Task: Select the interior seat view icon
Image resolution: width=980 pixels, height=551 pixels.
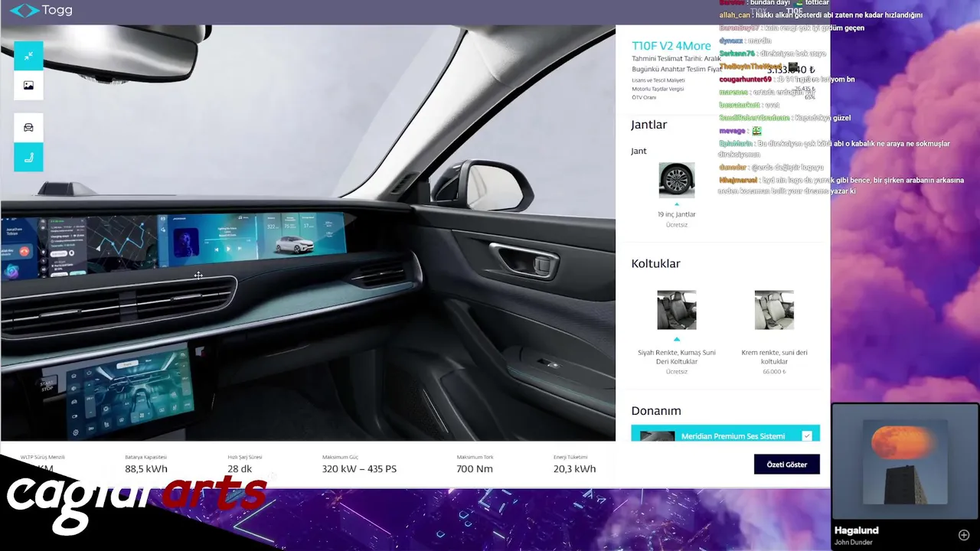Action: [x=28, y=158]
